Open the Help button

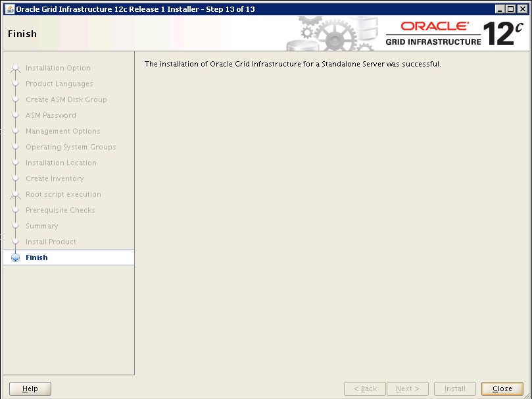tap(30, 388)
